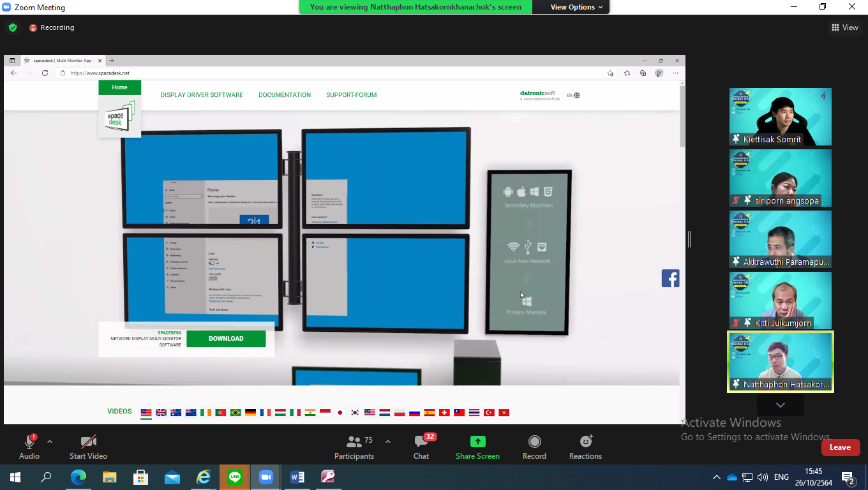Click the spacedesk logo
The width and height of the screenshot is (868, 490).
coord(120,116)
